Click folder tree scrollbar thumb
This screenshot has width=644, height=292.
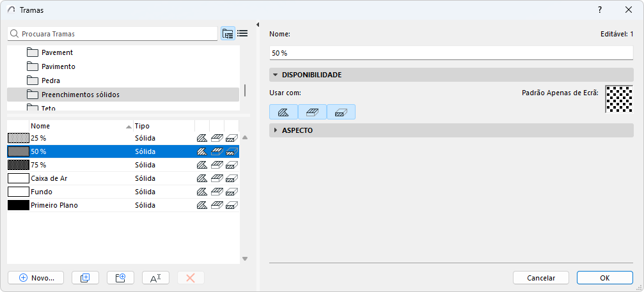(245, 90)
